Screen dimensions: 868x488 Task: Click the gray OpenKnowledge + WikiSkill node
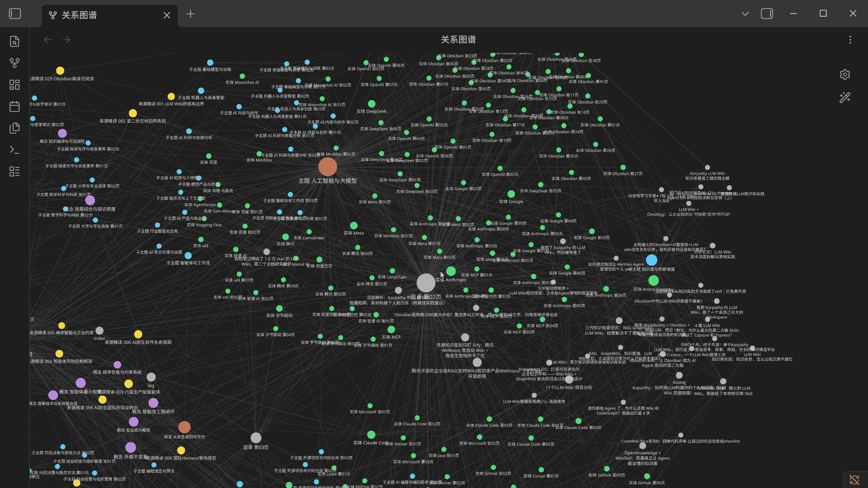642,446
